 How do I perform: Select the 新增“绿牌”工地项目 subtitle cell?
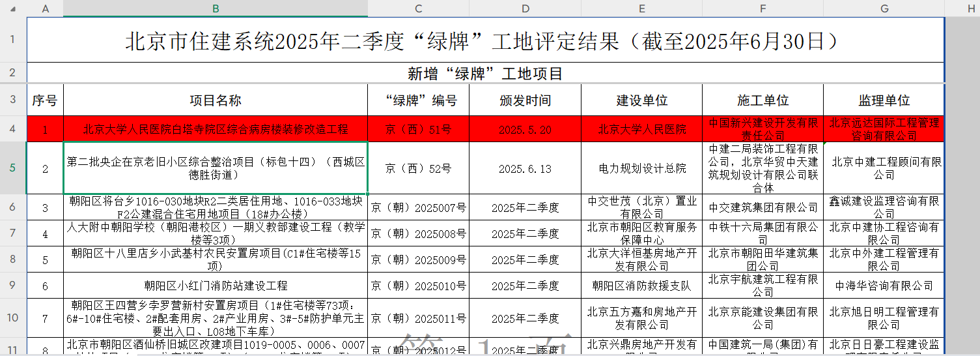coord(485,73)
